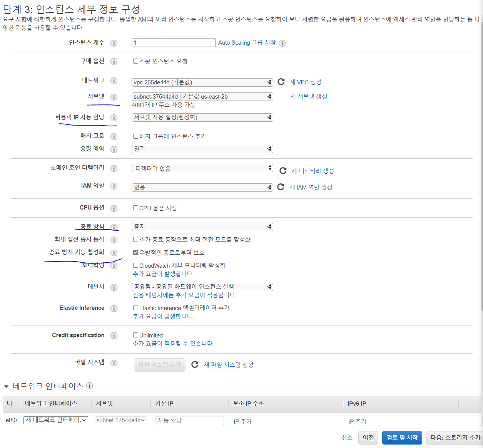Click info icon next to 테넌시
This screenshot has height=448, width=483.
click(x=114, y=287)
